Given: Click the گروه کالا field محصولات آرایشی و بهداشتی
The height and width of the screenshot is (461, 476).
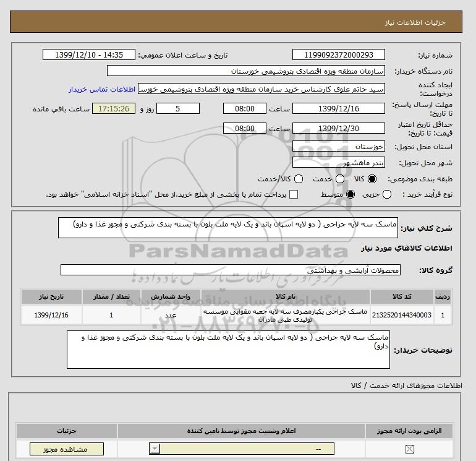Looking at the screenshot, I should 231,270.
